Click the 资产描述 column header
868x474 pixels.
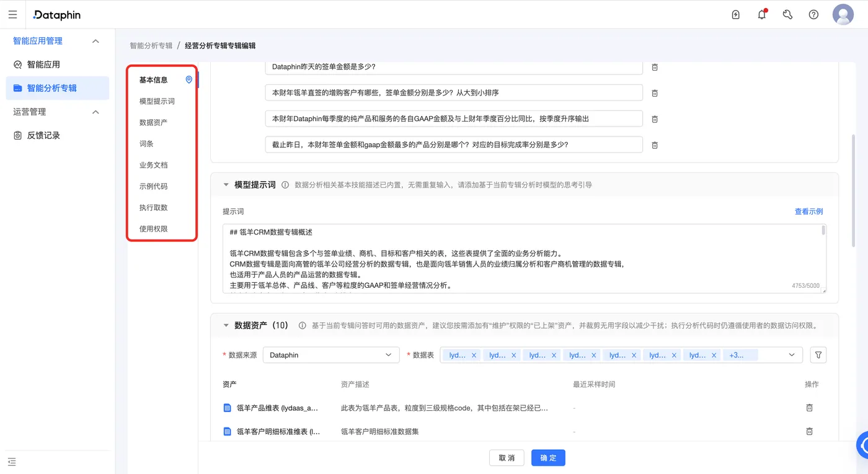coord(355,385)
